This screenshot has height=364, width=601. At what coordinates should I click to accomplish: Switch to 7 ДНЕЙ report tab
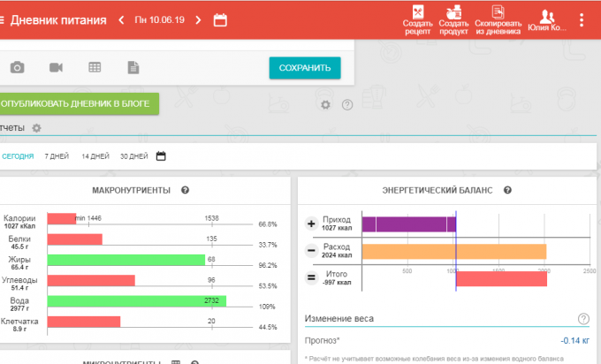pos(57,156)
